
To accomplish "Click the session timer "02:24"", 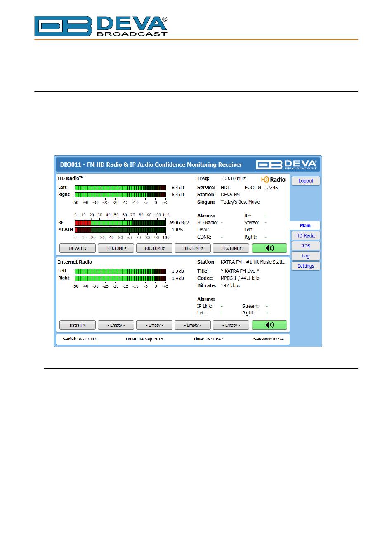I will pyautogui.click(x=278, y=339).
